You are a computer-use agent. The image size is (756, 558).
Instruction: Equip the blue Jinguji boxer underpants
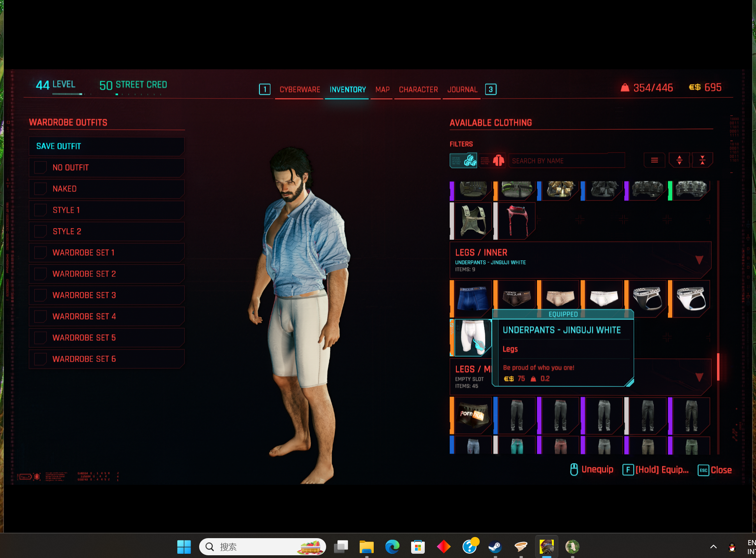[x=473, y=299]
